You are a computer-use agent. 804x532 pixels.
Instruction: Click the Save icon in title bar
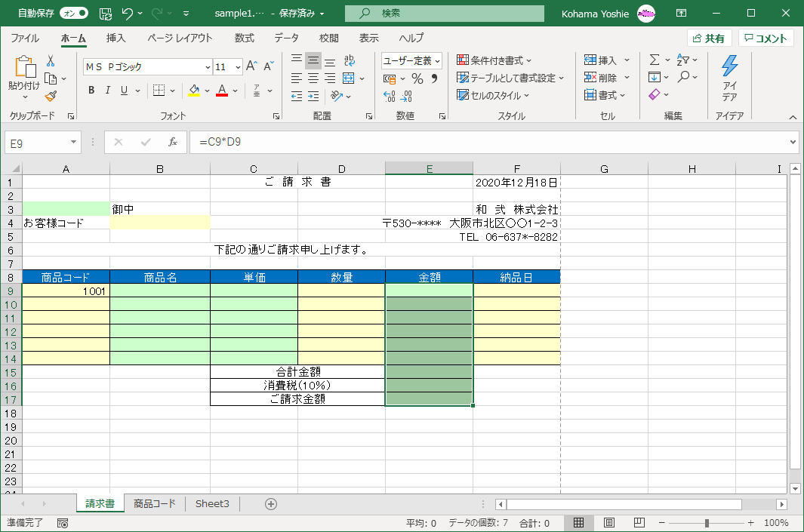tap(105, 14)
